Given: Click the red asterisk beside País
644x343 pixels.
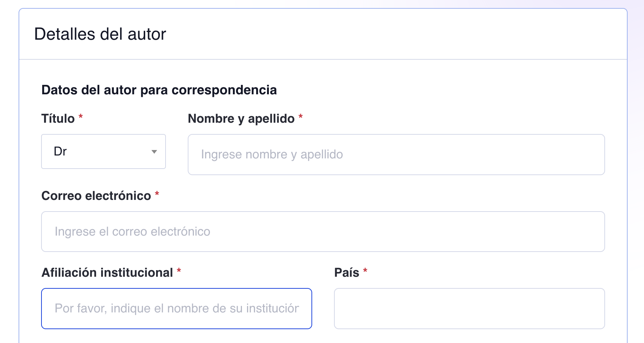Looking at the screenshot, I should coord(365,270).
